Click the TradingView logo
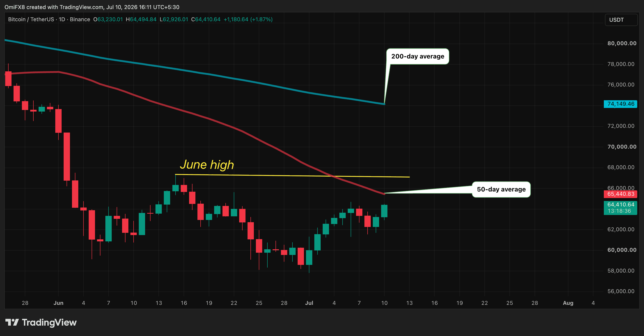The image size is (644, 336). (x=41, y=322)
